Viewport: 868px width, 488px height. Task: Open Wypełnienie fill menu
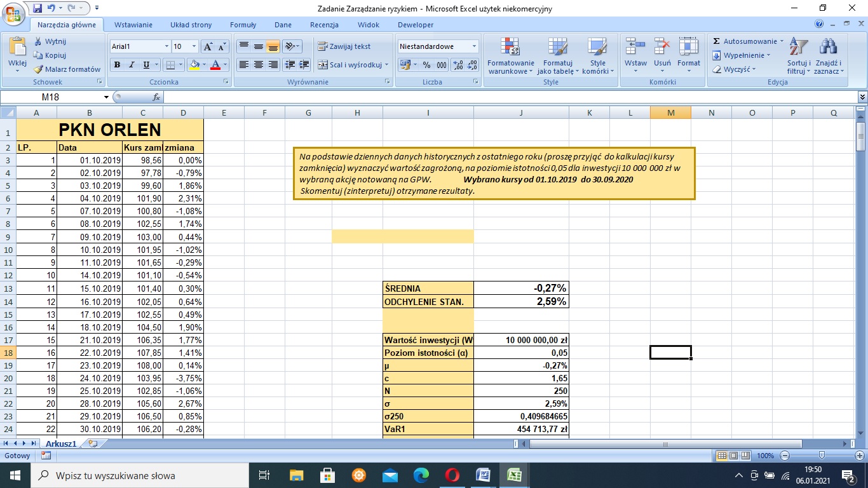742,55
